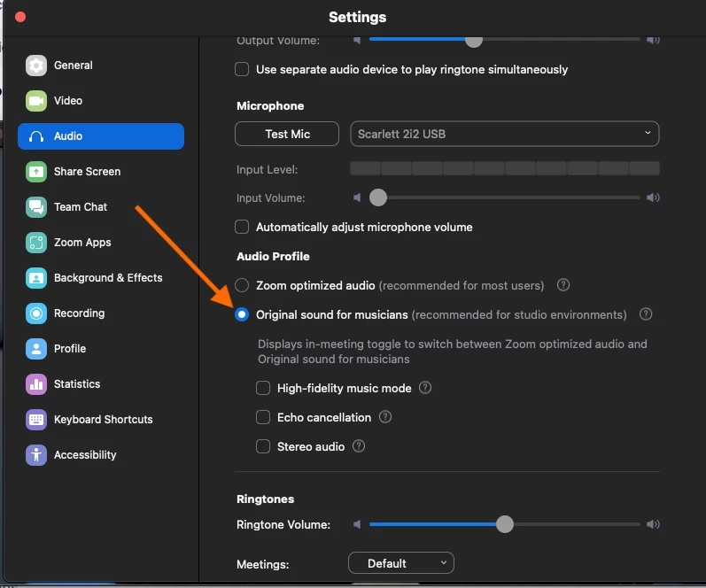The height and width of the screenshot is (588, 706).
Task: Click the Accessibility icon
Action: point(36,455)
